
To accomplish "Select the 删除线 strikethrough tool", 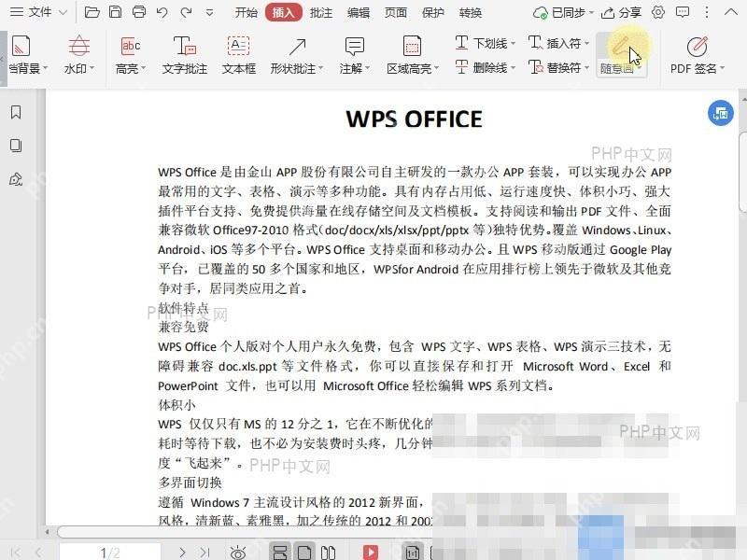I will click(x=485, y=67).
